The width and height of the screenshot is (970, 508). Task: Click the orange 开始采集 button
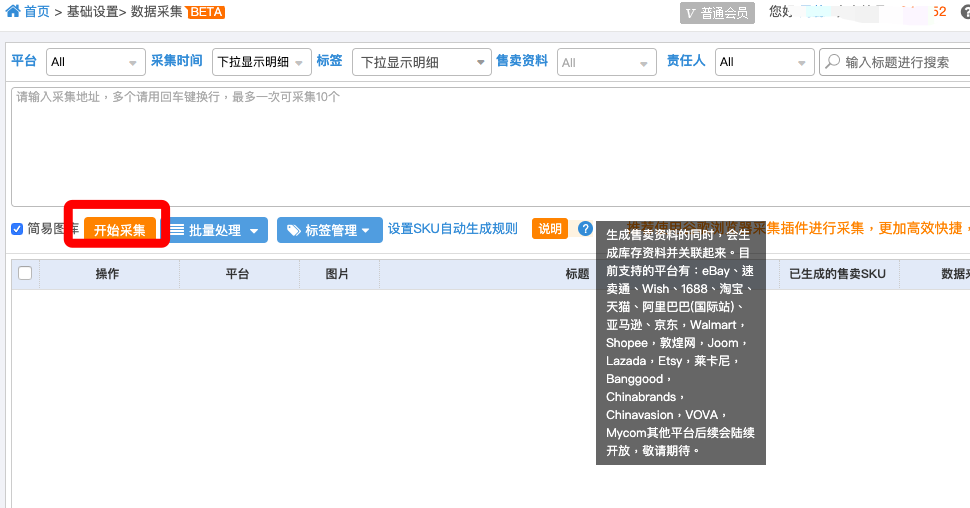point(120,230)
